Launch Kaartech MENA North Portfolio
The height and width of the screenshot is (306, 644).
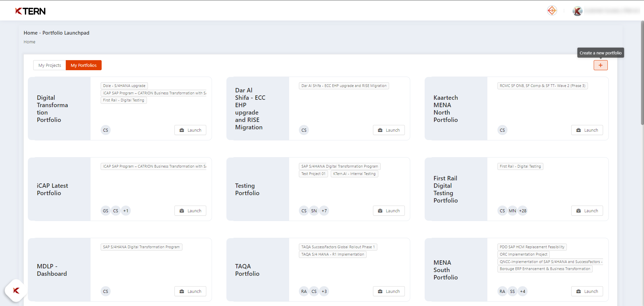pyautogui.click(x=587, y=130)
